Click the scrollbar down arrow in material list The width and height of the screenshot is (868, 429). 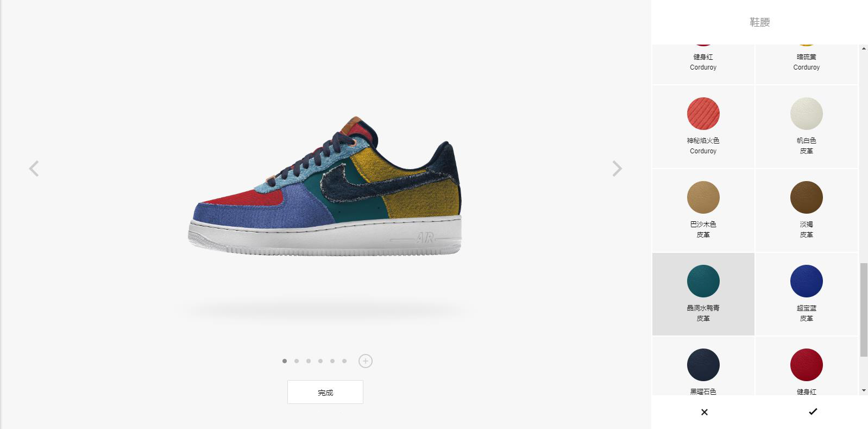point(864,390)
